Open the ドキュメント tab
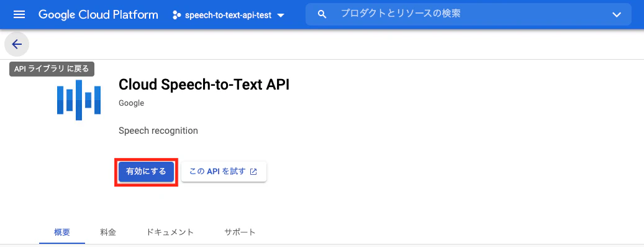This screenshot has width=644, height=247. (170, 232)
